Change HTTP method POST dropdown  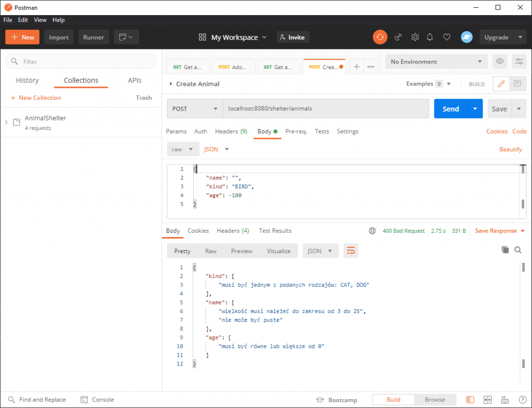pos(195,109)
